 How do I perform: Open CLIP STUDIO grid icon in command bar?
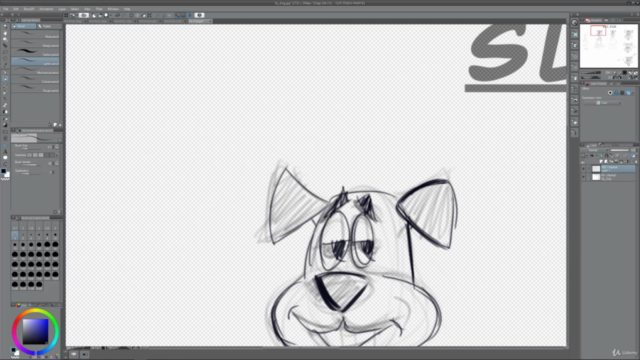(x=66, y=15)
